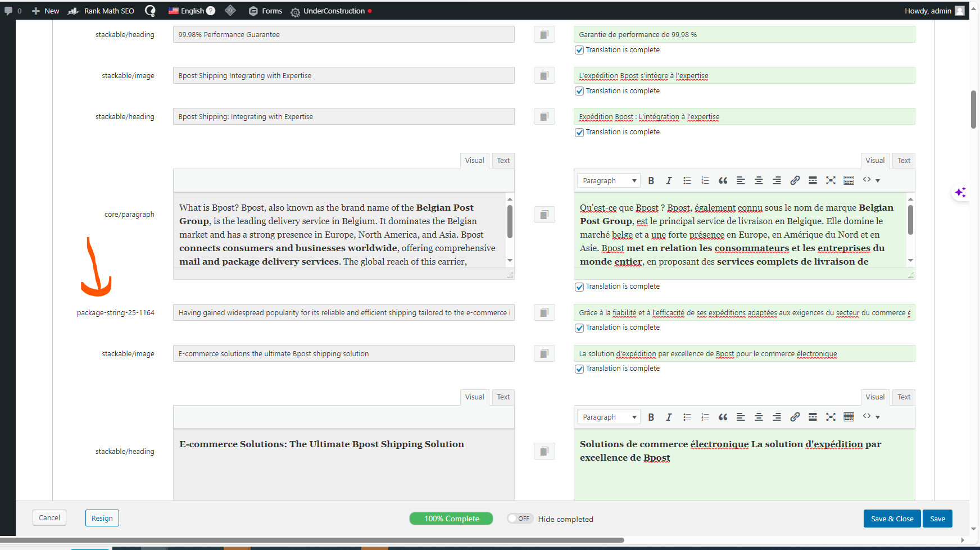Toggle the Hide completed switch
Viewport: 980px width, 550px height.
pos(520,519)
